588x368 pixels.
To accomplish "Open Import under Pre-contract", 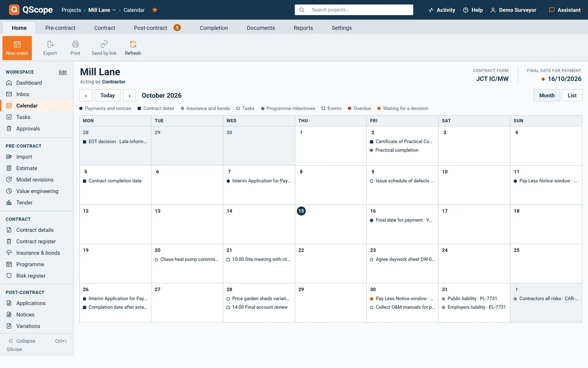I will (x=36, y=157).
